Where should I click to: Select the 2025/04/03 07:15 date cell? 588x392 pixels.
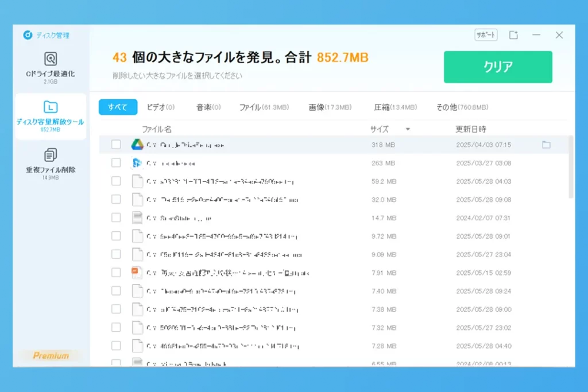(483, 145)
